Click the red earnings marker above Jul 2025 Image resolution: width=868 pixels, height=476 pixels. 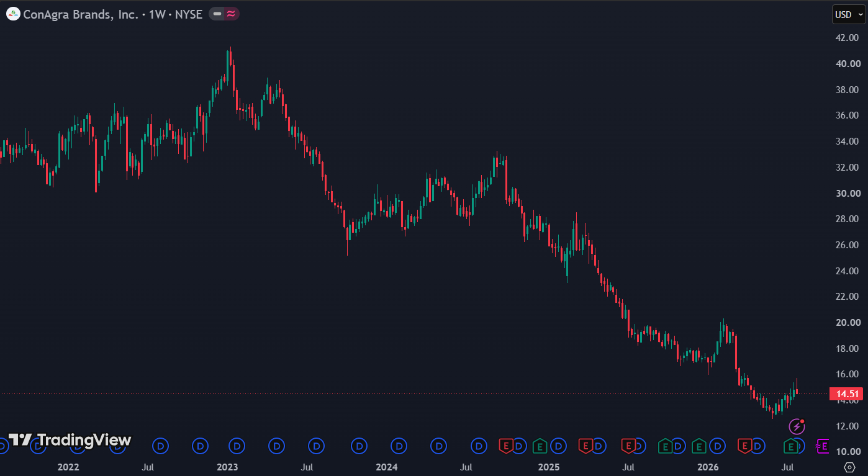point(629,445)
